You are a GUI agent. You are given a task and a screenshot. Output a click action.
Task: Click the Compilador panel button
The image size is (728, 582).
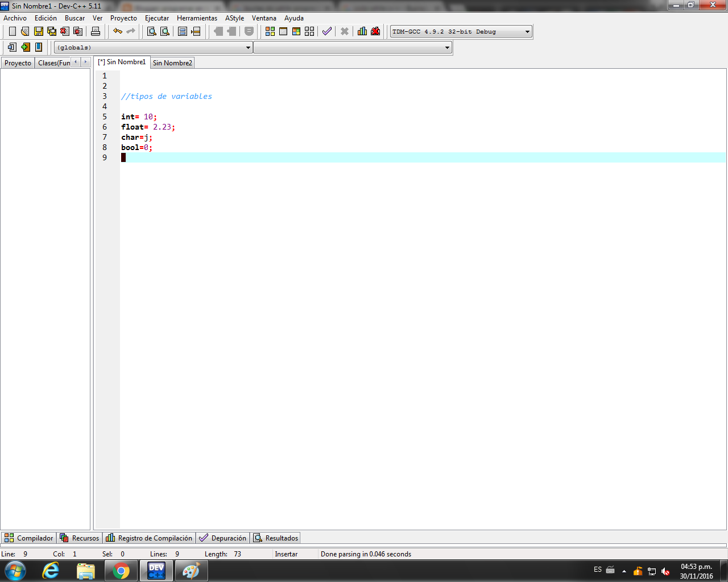click(x=28, y=538)
